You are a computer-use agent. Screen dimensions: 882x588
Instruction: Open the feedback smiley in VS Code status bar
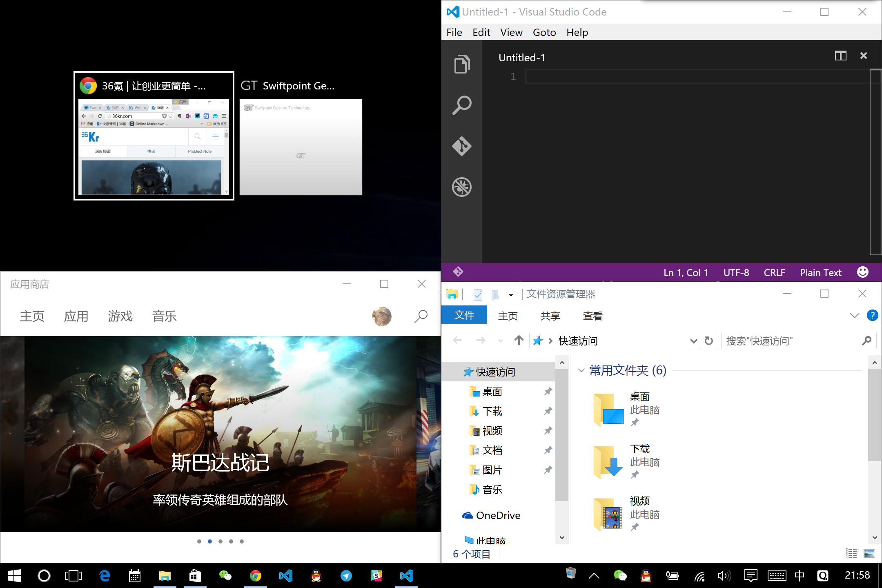(x=862, y=272)
